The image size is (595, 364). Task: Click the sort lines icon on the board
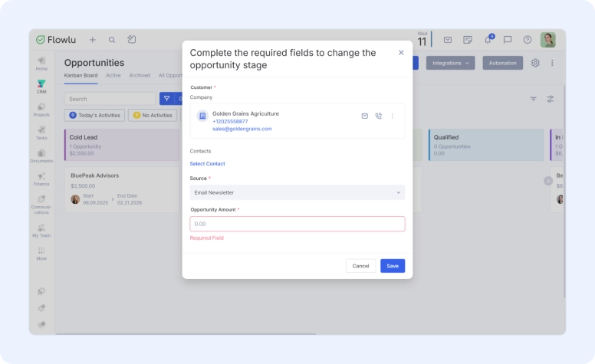(534, 99)
